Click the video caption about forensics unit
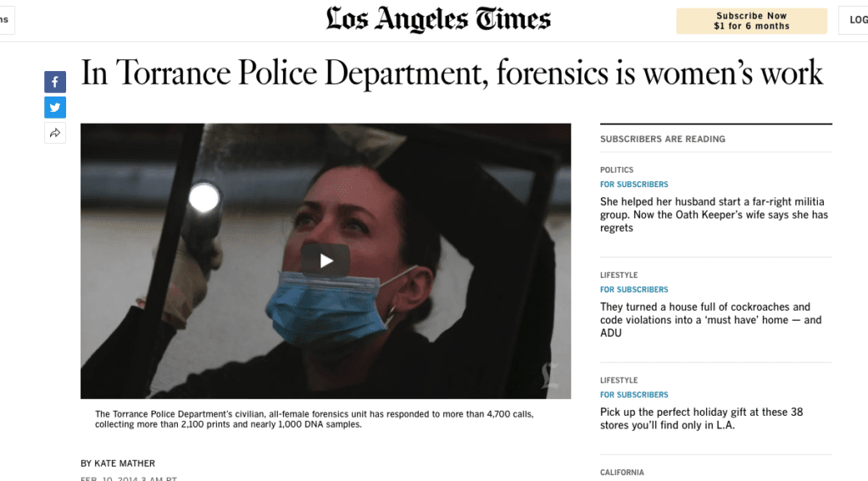Viewport: 868px width, 481px height. coord(314,419)
